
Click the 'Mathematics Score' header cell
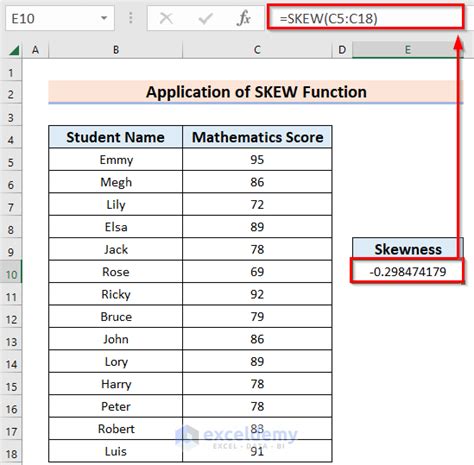[257, 137]
